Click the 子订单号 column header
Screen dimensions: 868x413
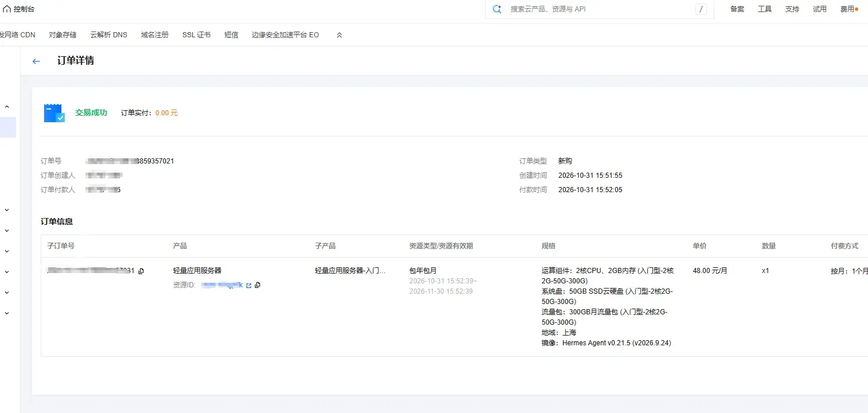pyautogui.click(x=61, y=246)
